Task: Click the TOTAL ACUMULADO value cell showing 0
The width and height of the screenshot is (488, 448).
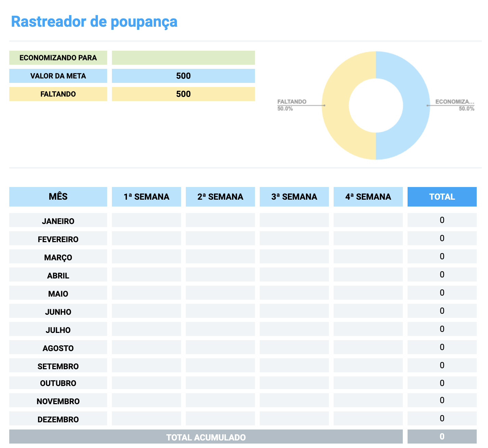Action: [442, 437]
